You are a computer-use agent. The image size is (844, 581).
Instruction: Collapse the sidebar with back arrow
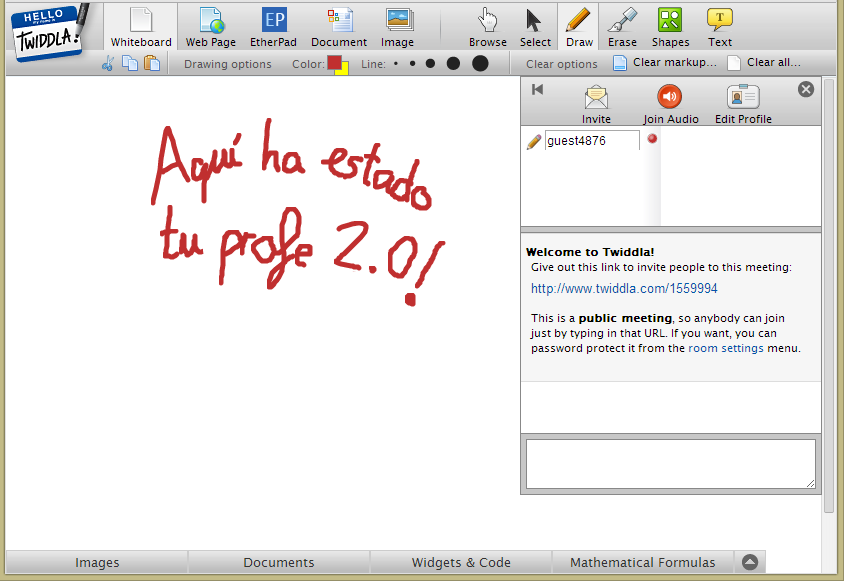[537, 89]
